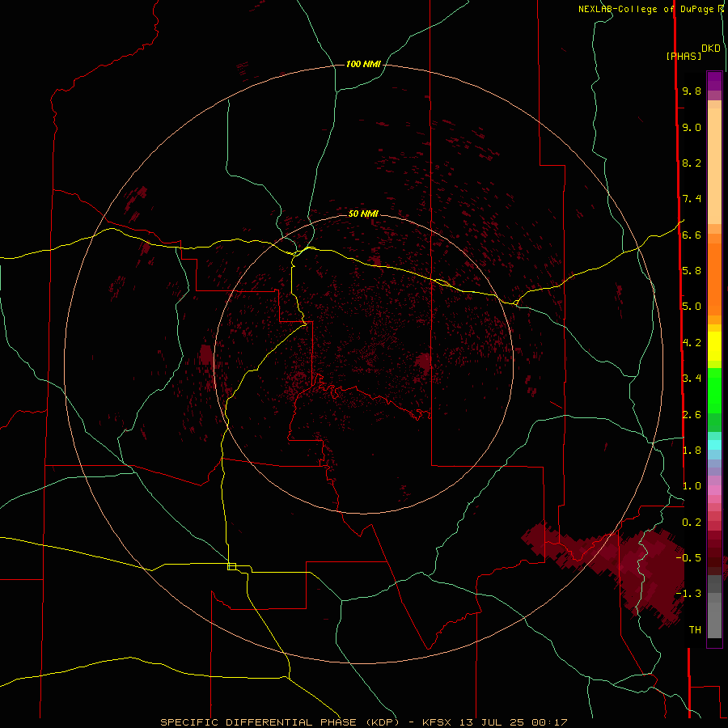Screen dimensions: 728x728
Task: Click the 4.2 value on color scale
Action: coord(692,343)
